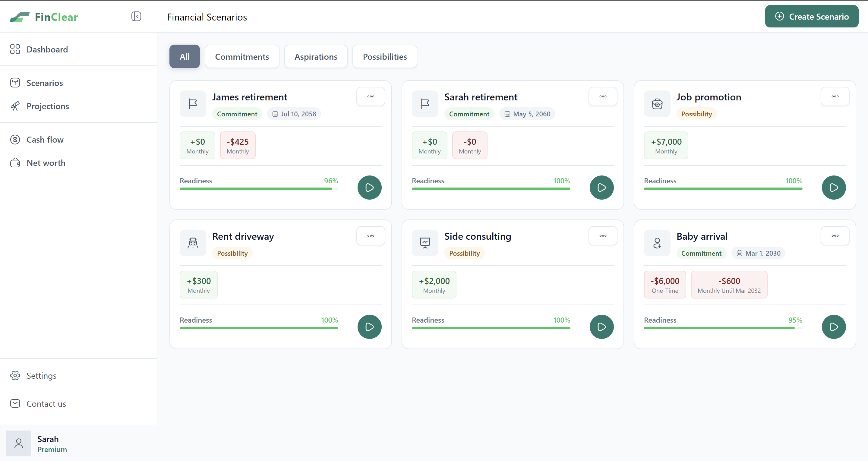The width and height of the screenshot is (868, 461).
Task: Open Projections from the sidebar
Action: point(48,106)
